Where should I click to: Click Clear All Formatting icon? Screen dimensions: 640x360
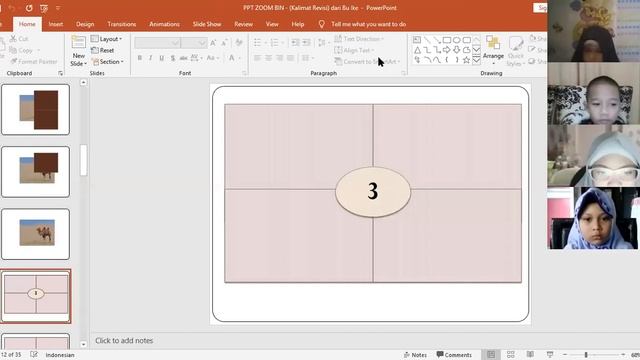coord(239,43)
